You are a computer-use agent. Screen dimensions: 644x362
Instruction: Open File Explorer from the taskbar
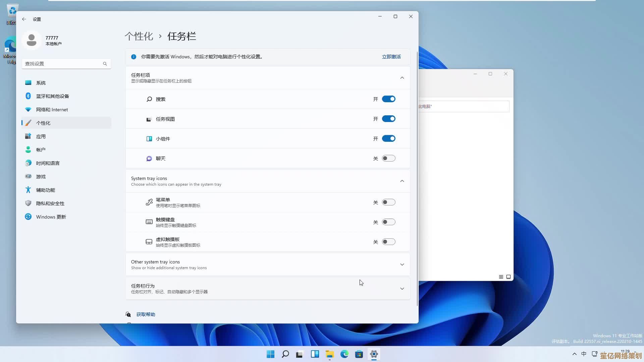[330, 354]
